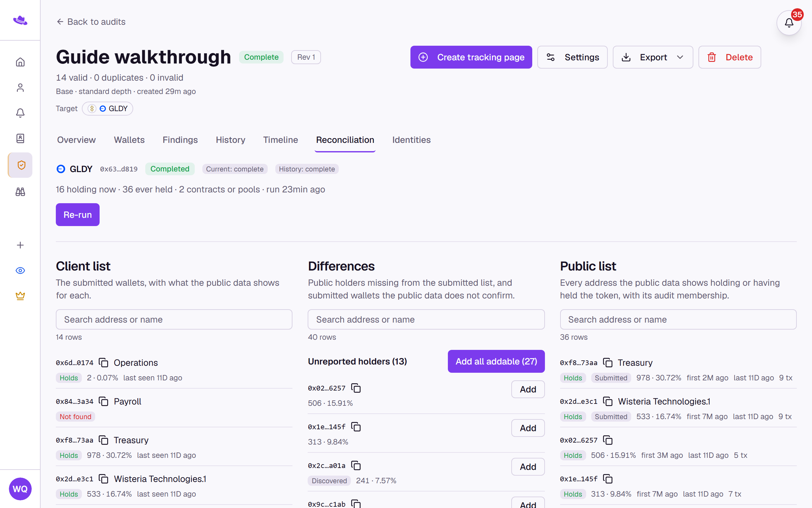The width and height of the screenshot is (812, 508).
Task: Go back to audits
Action: [91, 22]
